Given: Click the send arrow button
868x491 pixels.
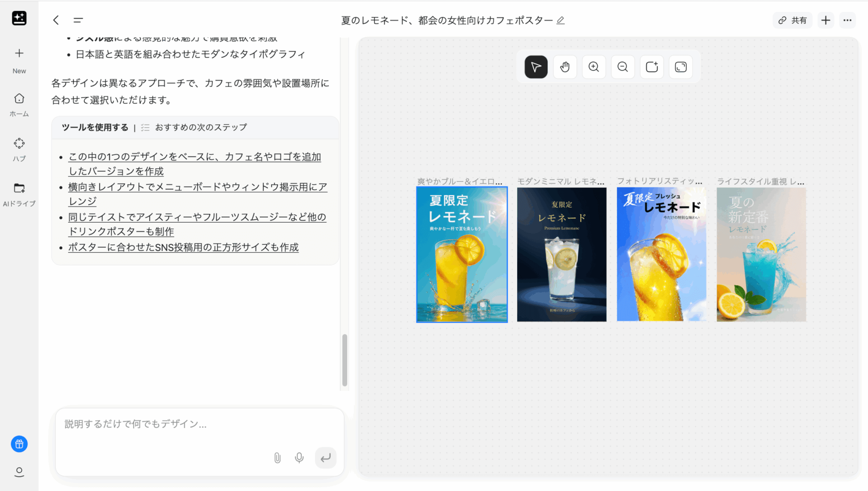Looking at the screenshot, I should coord(325,458).
